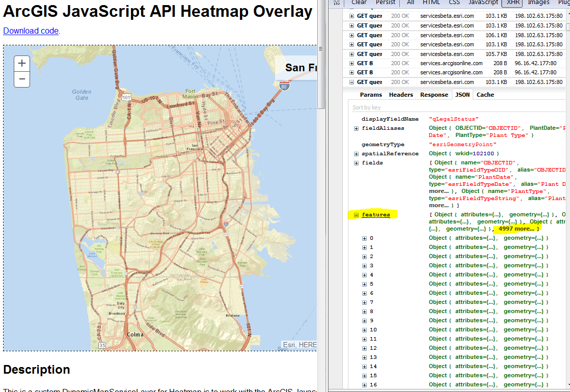Screen dimensions: 570x392
Task: Expand features item 10
Action: [x=364, y=330]
